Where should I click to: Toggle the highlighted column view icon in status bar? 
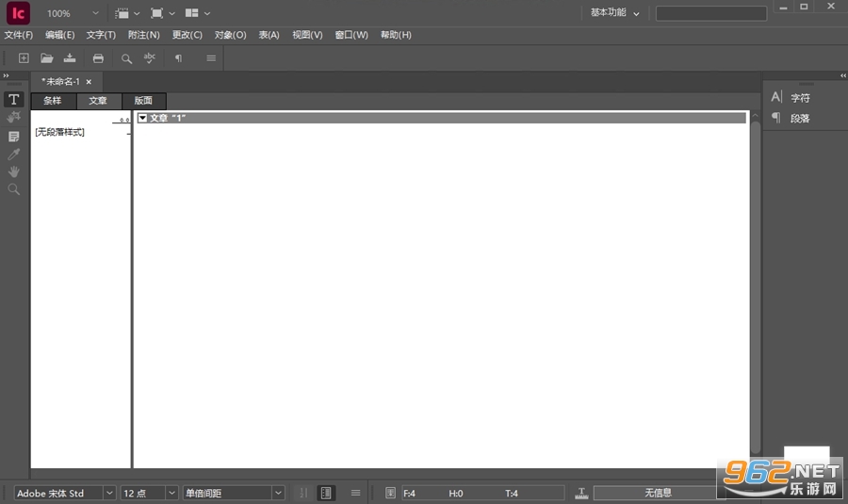[x=326, y=493]
